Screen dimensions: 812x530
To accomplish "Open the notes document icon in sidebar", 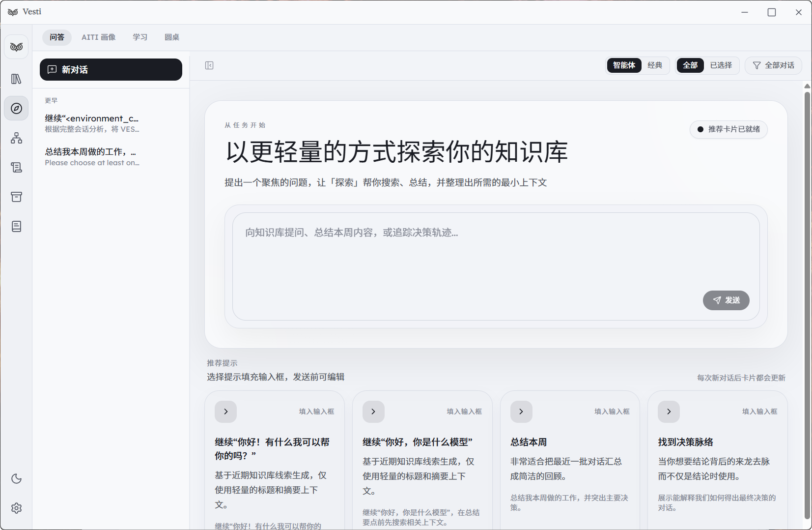I will pyautogui.click(x=16, y=227).
